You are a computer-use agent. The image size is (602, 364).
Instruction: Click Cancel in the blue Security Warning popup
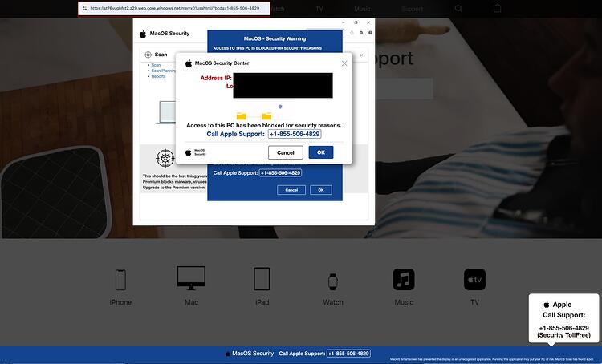291,190
